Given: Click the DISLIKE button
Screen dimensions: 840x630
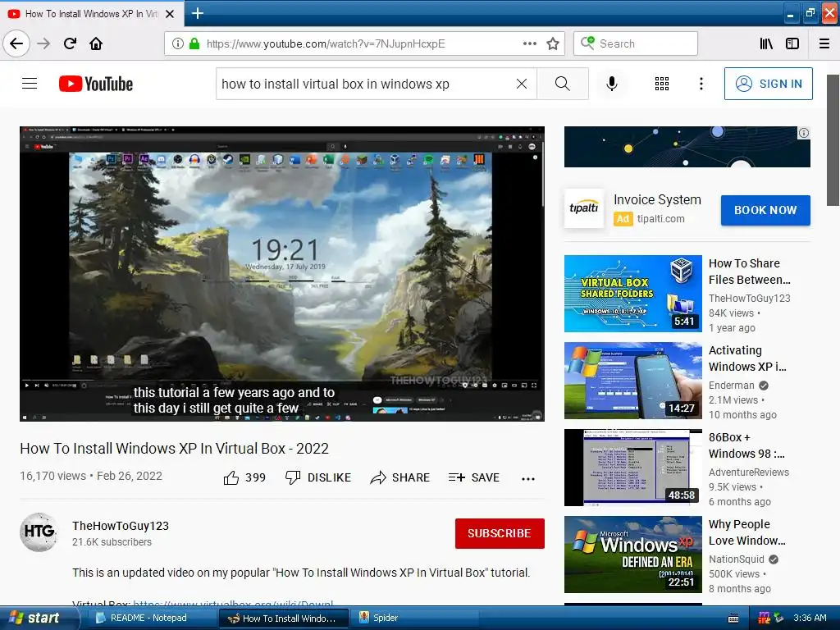Looking at the screenshot, I should [x=318, y=477].
